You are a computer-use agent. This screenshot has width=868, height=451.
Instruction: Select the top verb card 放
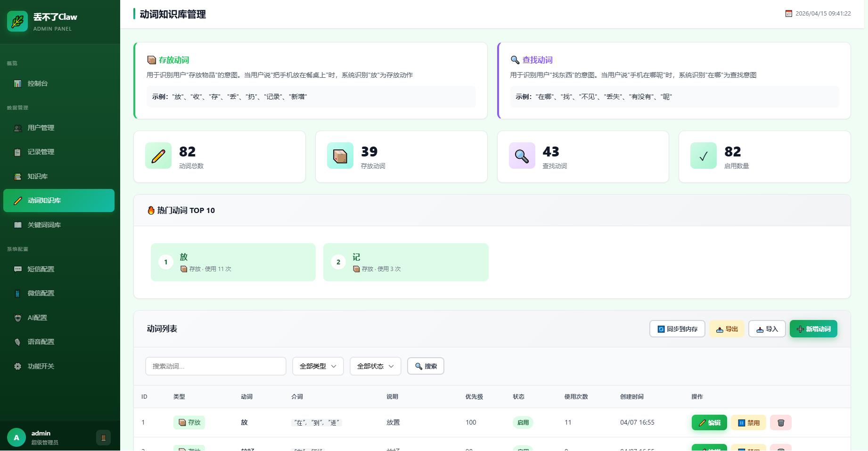(x=233, y=262)
